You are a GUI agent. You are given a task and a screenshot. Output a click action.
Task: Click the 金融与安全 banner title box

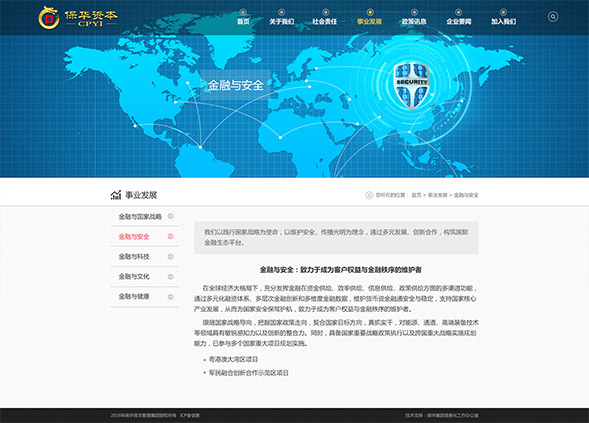click(235, 85)
